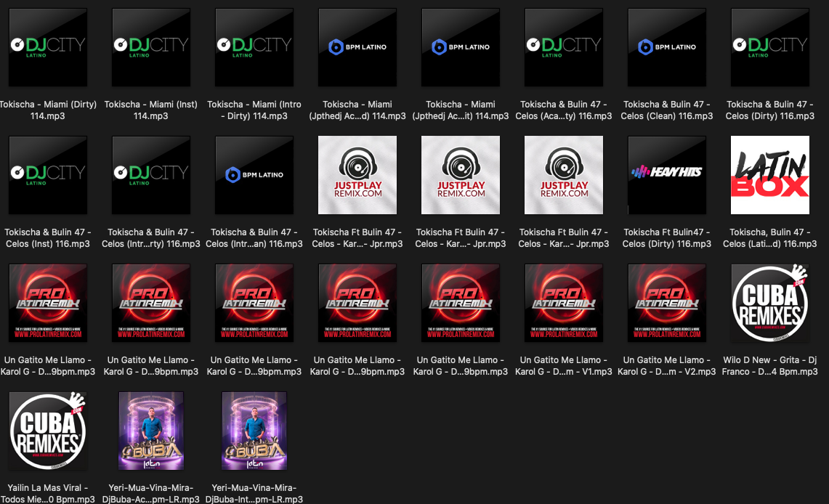Select Yeri-Mua DjBuba Int...pm-LR.mp3 thumbnail
Viewport: 829px width, 504px height.
click(x=254, y=431)
